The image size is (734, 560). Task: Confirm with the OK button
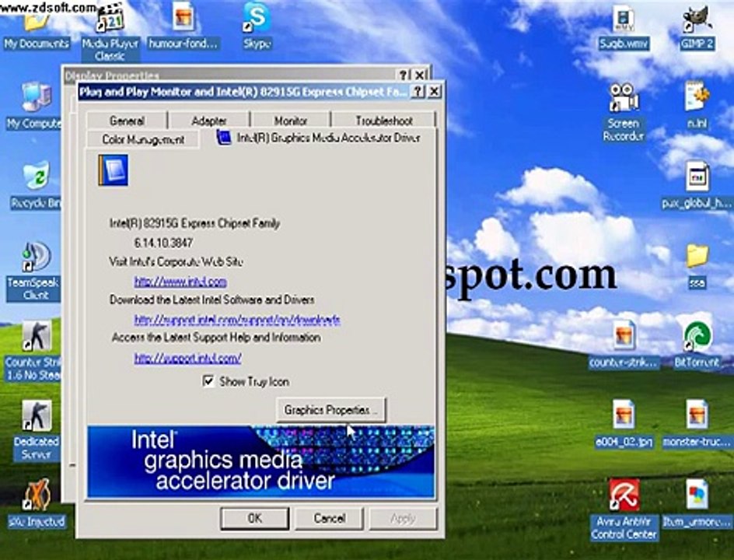(x=255, y=518)
